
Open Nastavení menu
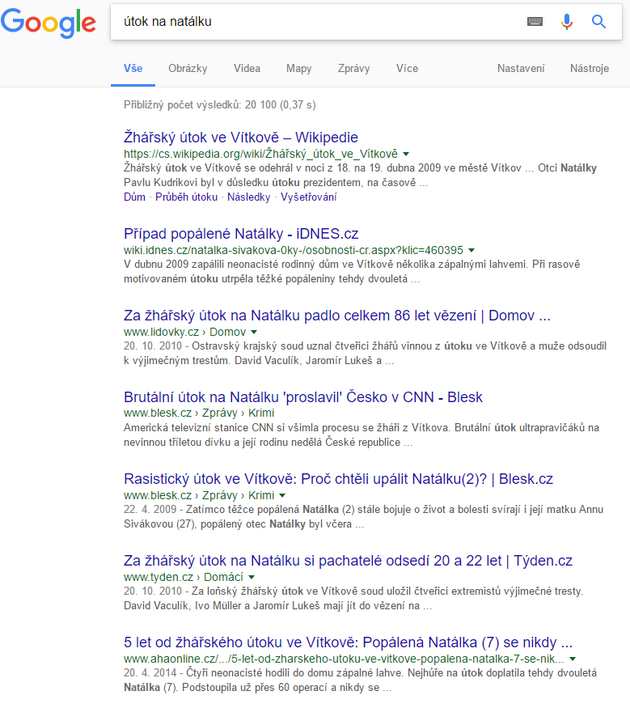[x=521, y=69]
